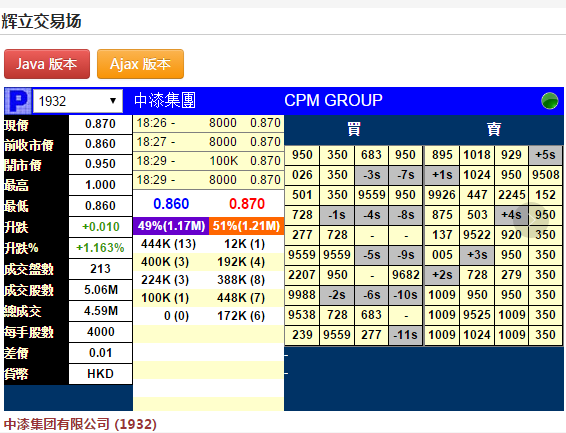Click the dropdown arrow next to 1932
The image size is (566, 433).
(113, 101)
